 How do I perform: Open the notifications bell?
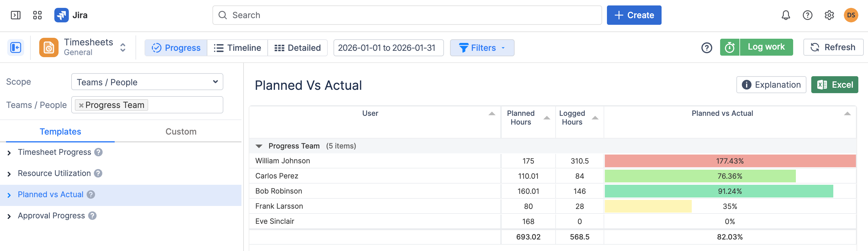786,15
